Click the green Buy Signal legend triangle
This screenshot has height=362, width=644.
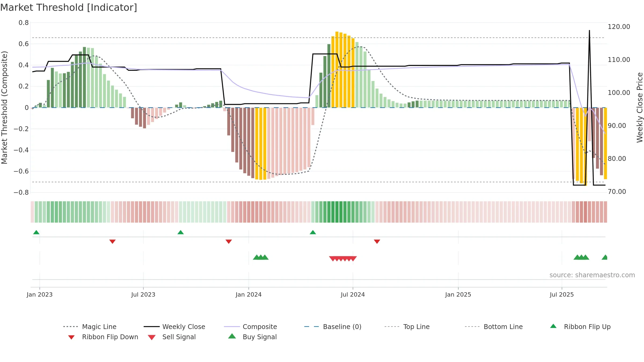coord(232,336)
